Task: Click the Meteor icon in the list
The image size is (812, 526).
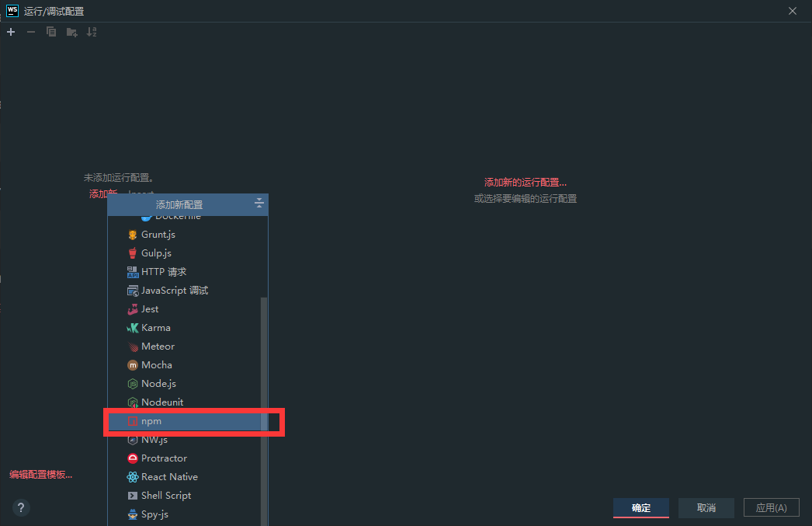Action: click(x=133, y=347)
